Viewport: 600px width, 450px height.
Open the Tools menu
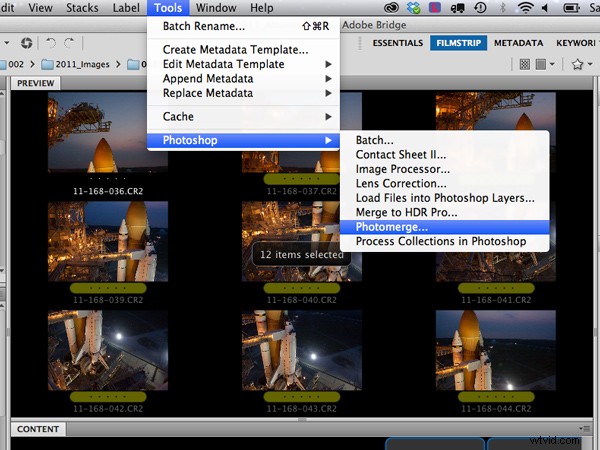tap(168, 8)
